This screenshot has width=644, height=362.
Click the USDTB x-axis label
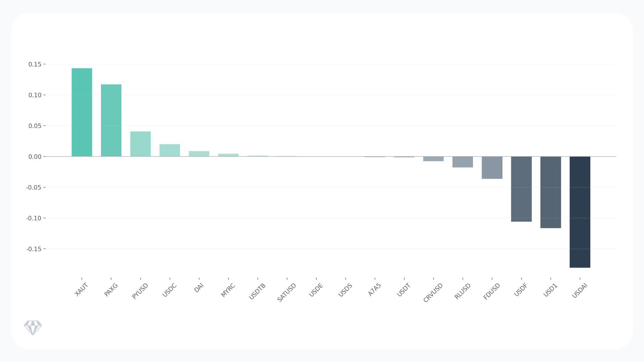tap(257, 291)
